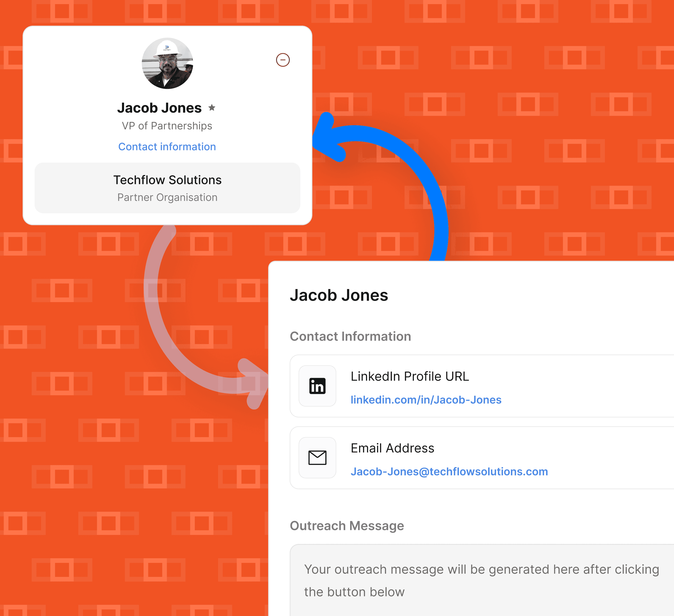Select the Techflow Solutions organisation box
The height and width of the screenshot is (616, 674).
[x=167, y=188]
